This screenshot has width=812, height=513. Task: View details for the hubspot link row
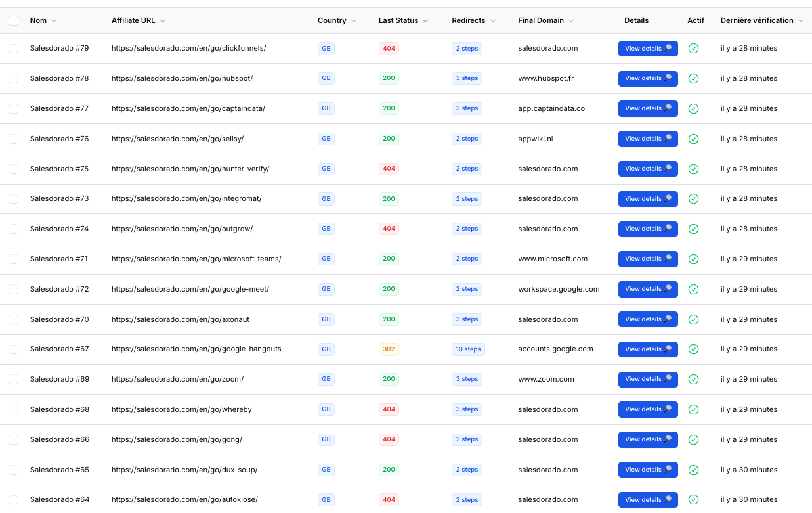(x=648, y=78)
